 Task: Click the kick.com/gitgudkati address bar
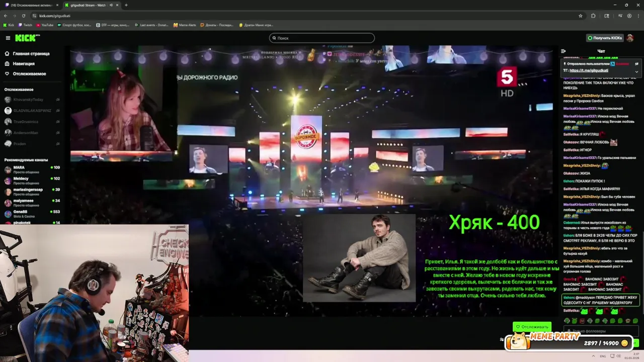coord(302,16)
